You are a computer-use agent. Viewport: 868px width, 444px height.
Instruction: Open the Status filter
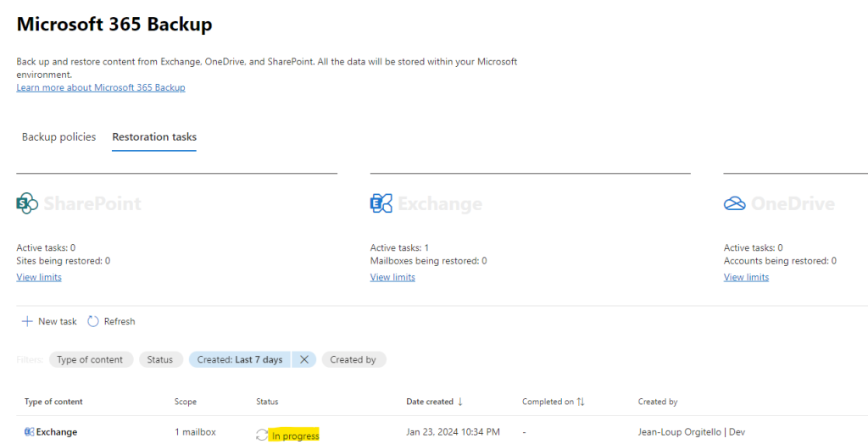[160, 360]
